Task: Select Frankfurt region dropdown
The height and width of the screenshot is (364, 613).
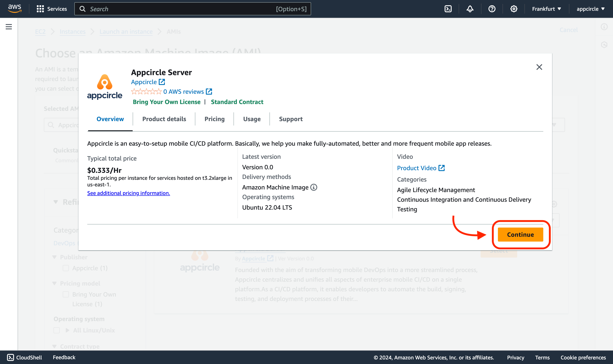Action: (546, 9)
